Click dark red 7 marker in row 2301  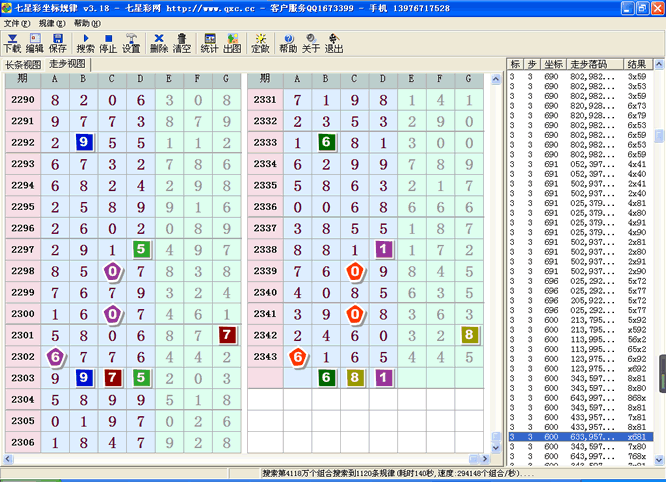point(227,335)
